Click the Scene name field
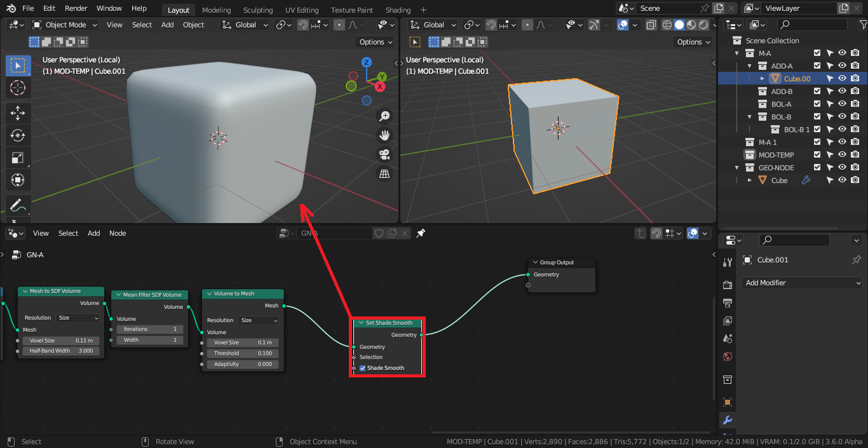 [x=667, y=8]
